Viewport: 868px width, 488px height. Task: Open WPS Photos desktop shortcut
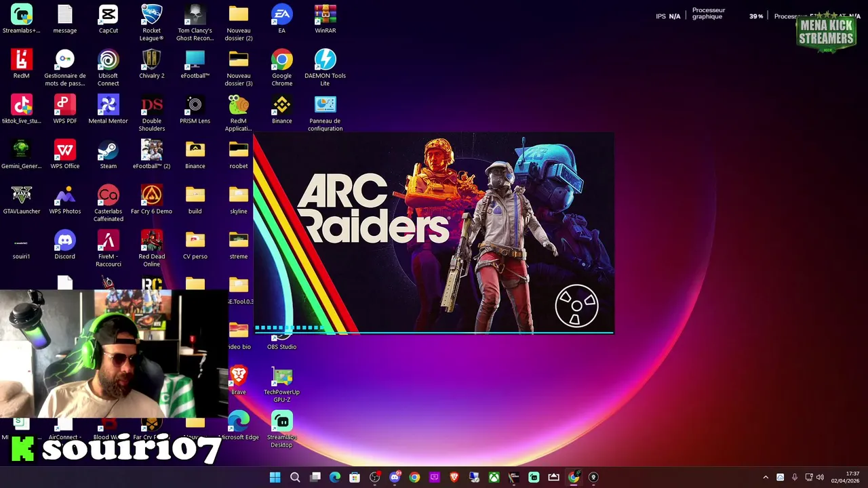[65, 200]
